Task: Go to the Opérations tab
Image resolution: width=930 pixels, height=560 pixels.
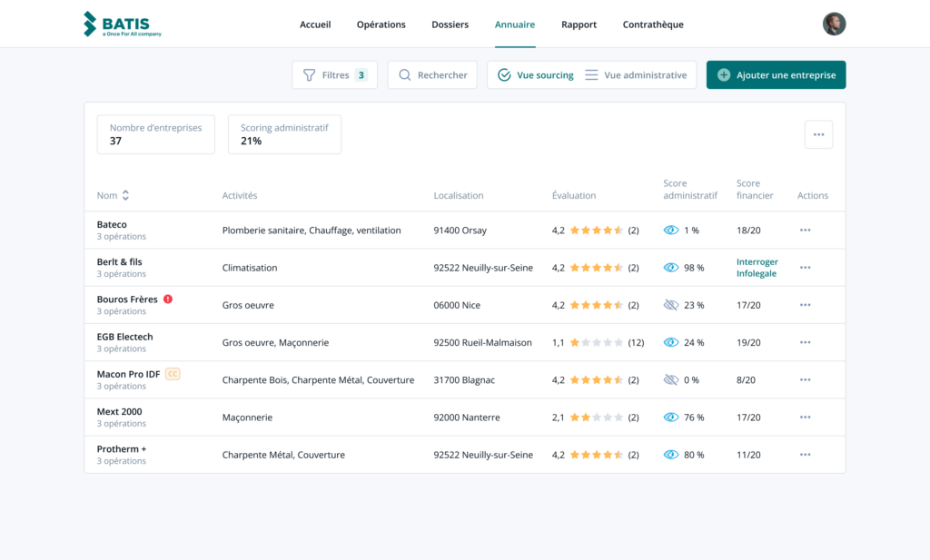Action: click(381, 25)
